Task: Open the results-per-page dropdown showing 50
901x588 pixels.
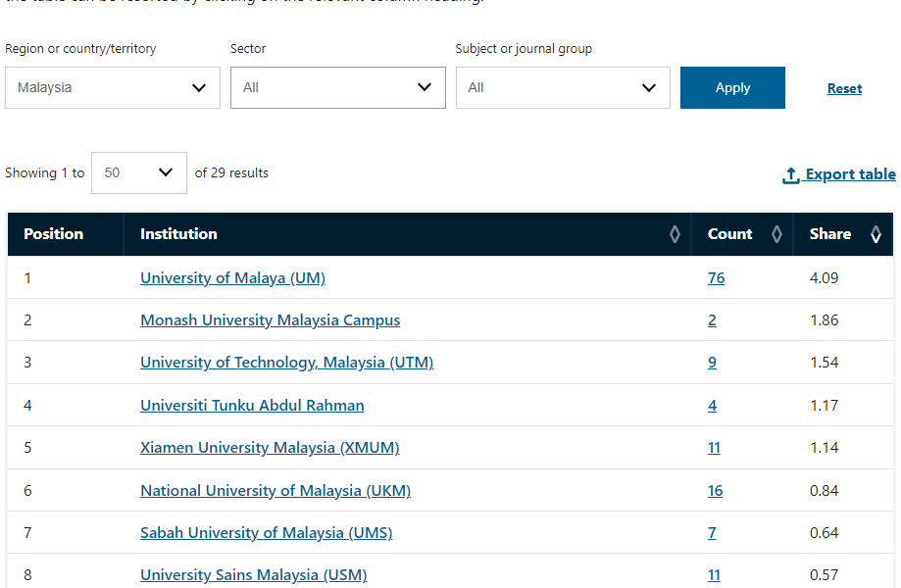Action: point(139,172)
